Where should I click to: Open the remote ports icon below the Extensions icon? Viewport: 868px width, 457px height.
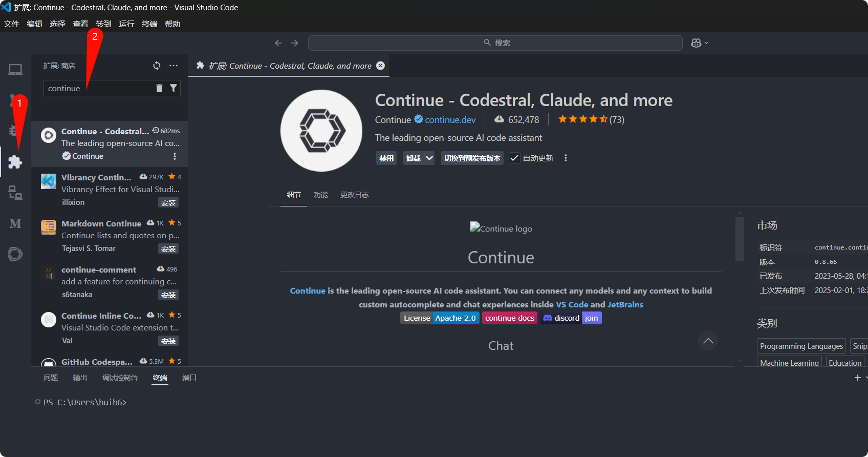(x=15, y=193)
